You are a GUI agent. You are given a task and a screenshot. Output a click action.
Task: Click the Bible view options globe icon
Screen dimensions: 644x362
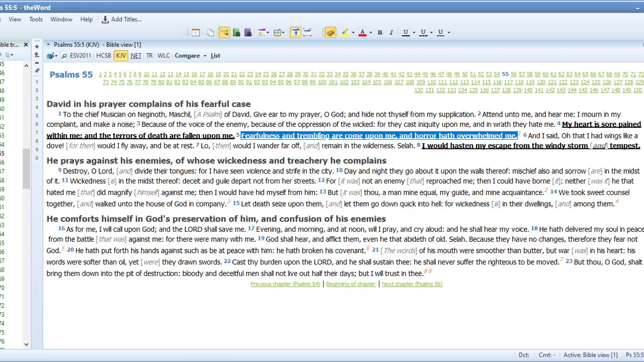(x=51, y=56)
